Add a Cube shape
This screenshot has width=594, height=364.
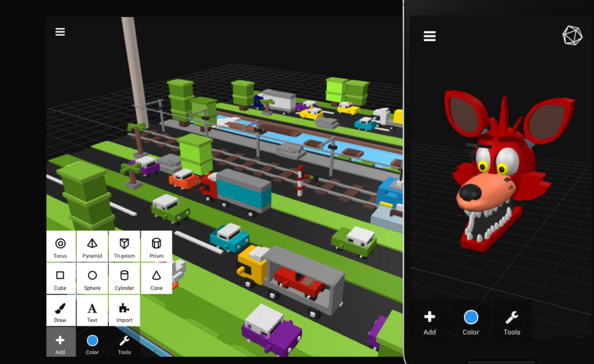60,279
